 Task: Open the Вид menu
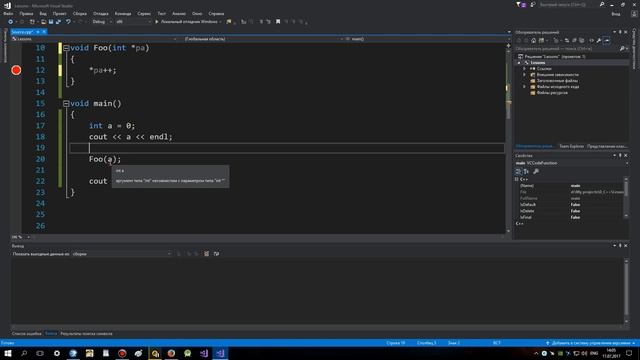43,13
